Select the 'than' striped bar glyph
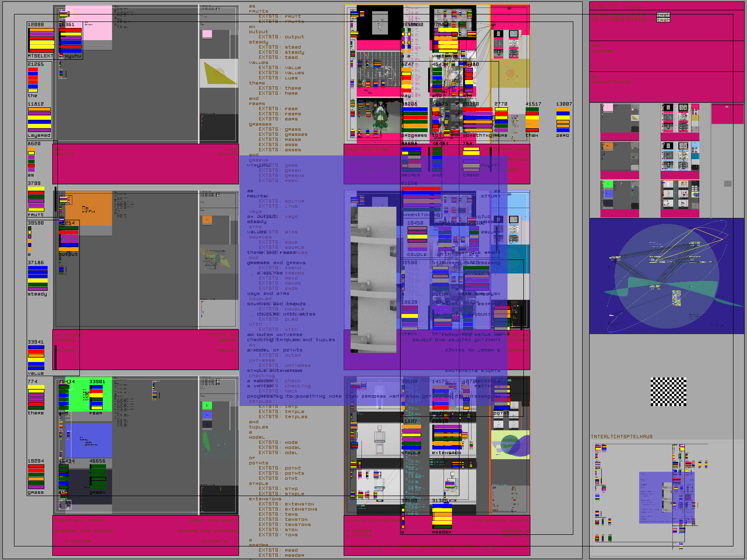This screenshot has height=560, width=747. tap(532, 120)
